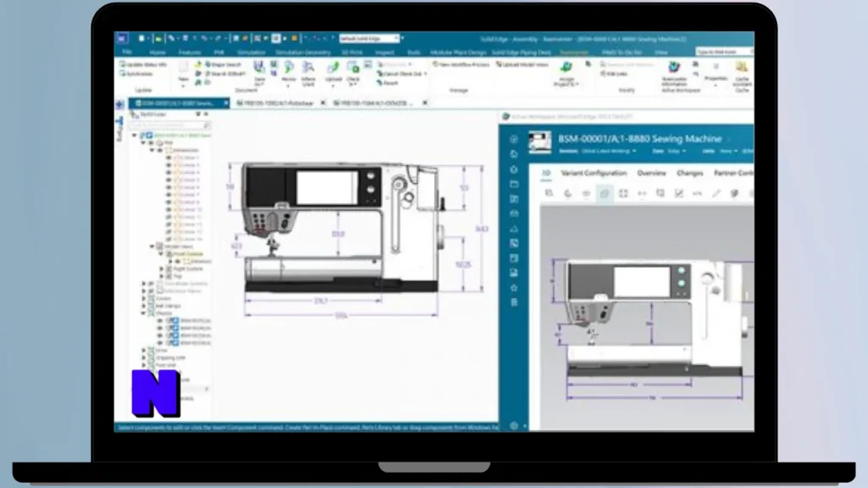Collapse the Chassis tree node
Image resolution: width=868 pixels, height=488 pixels.
tap(143, 313)
